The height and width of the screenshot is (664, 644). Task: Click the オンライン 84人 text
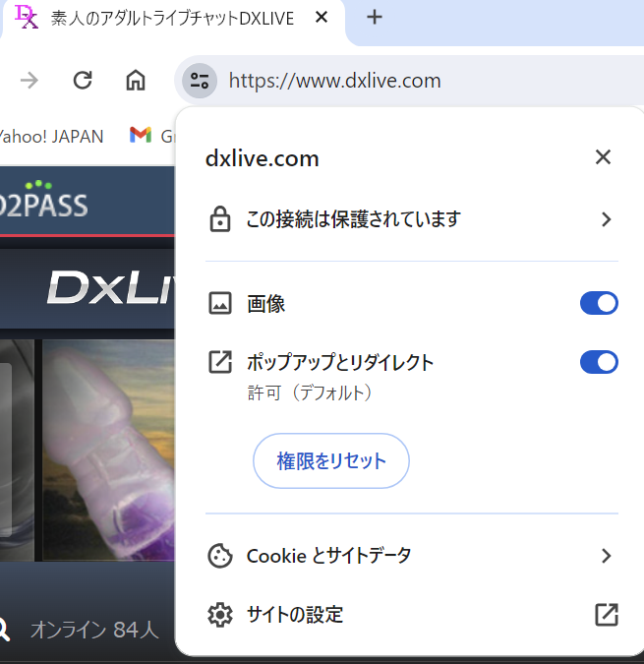(94, 630)
